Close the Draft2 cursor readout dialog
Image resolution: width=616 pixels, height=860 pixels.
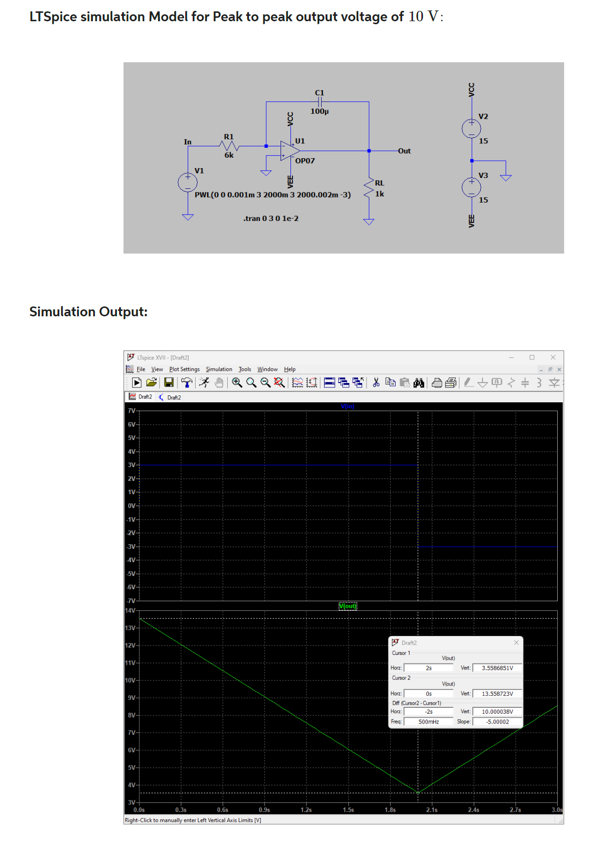tap(516, 643)
